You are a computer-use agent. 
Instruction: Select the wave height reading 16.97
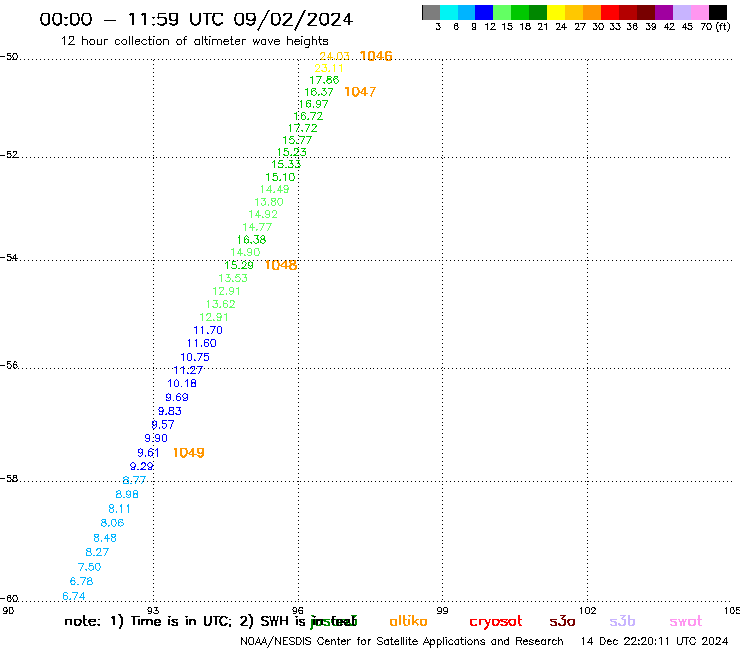pos(313,104)
